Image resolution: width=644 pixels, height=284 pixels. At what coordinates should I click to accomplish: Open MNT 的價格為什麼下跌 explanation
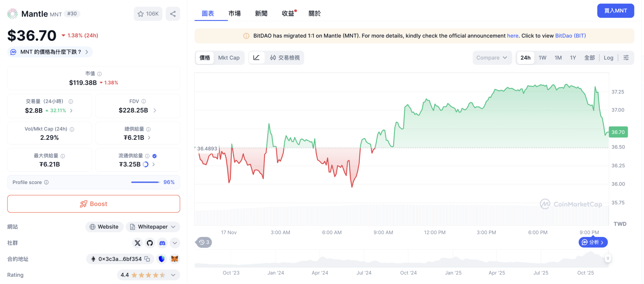(x=50, y=52)
